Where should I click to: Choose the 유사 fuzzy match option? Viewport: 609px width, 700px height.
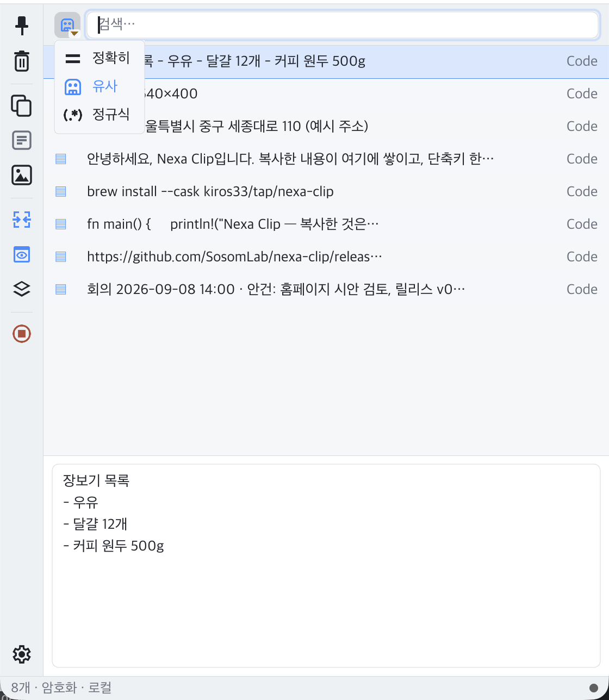tap(99, 86)
